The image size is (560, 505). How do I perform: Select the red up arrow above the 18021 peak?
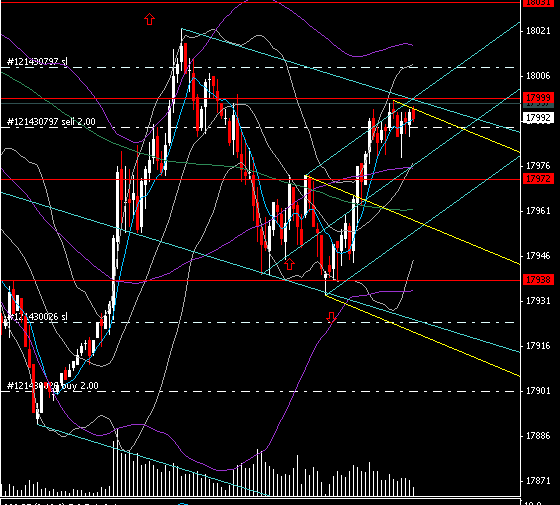pos(149,19)
